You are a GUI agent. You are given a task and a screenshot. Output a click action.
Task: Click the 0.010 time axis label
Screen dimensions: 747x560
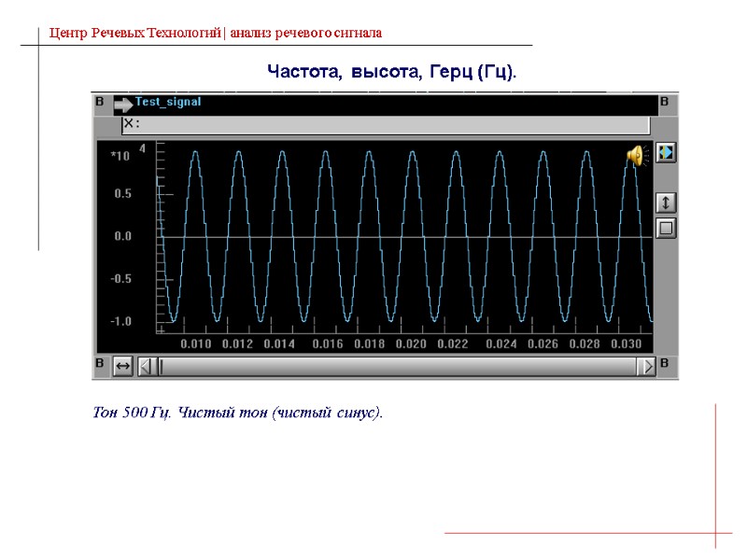195,343
